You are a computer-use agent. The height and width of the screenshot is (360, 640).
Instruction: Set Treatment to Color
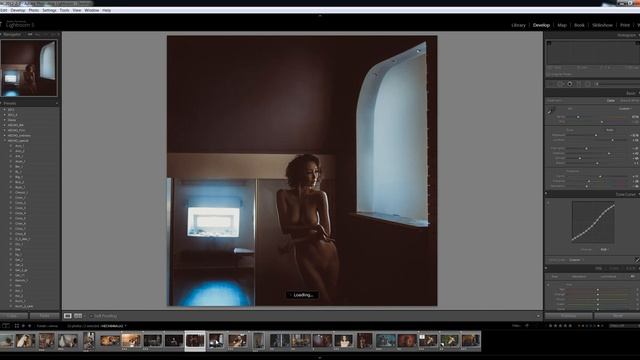(x=611, y=100)
